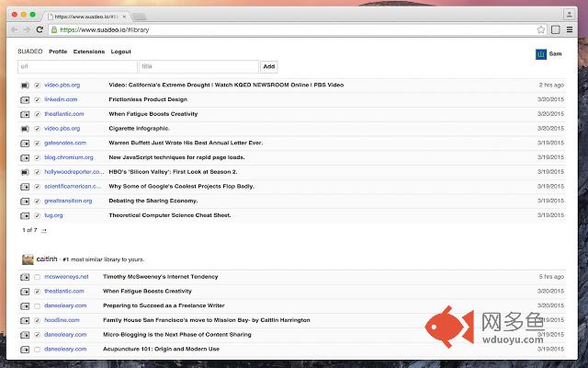This screenshot has height=368, width=588.
Task: Click the browser forward arrow
Action: pos(27,29)
